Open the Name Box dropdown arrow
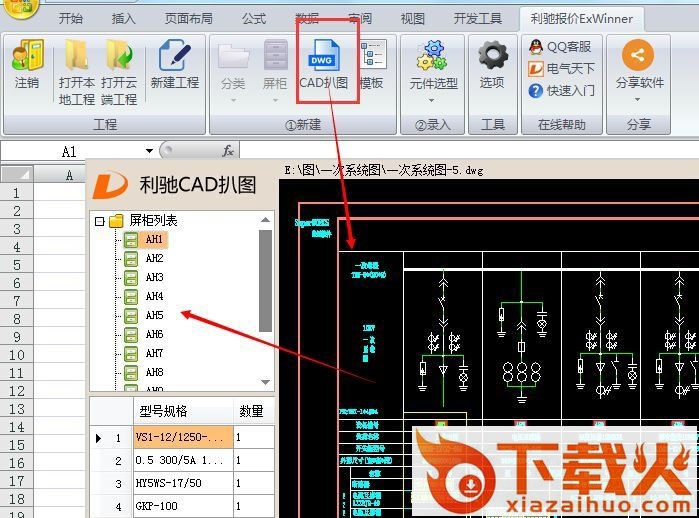 (x=150, y=151)
